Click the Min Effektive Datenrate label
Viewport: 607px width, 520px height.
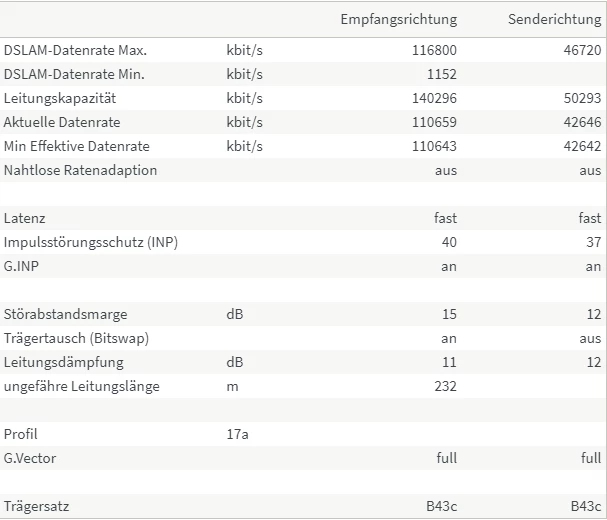coord(77,146)
